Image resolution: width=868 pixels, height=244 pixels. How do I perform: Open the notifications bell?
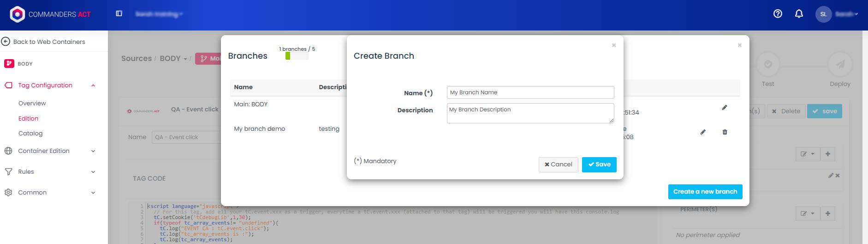coord(799,14)
